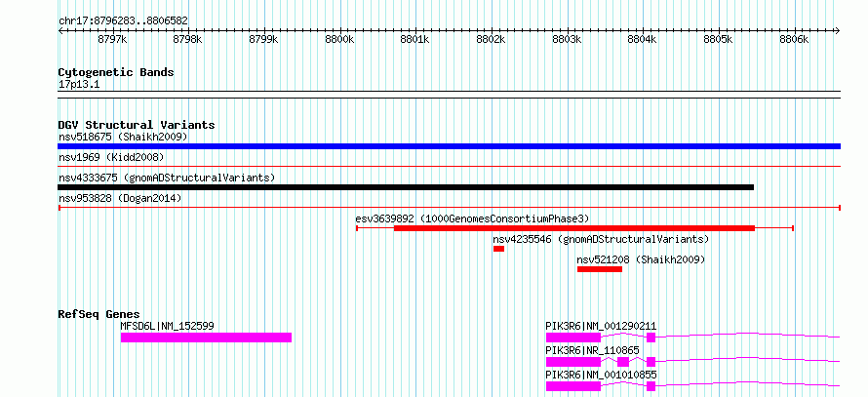Click the small red nsv4235546 variant block
Image resolution: width=868 pixels, height=397 pixels.
pos(498,249)
